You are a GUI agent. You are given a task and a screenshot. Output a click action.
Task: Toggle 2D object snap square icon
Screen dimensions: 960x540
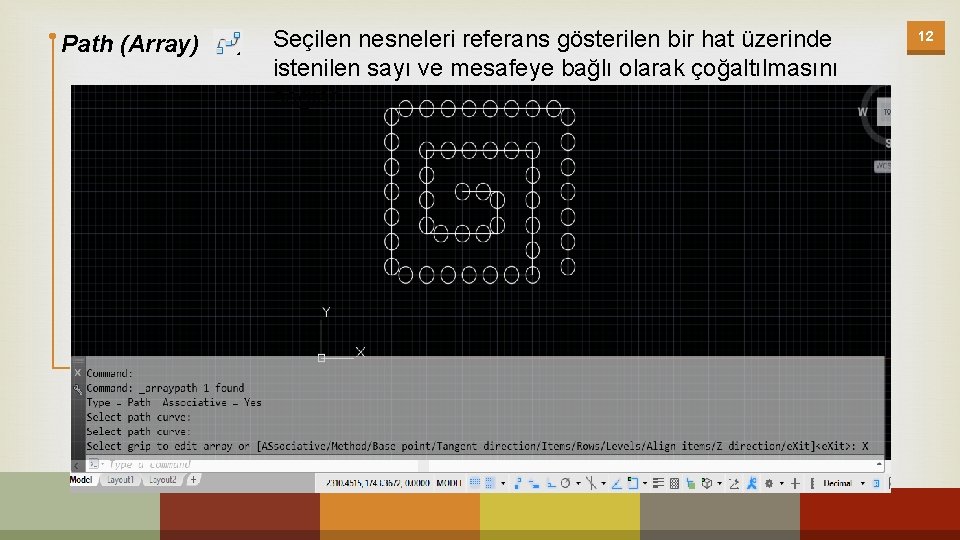point(632,483)
